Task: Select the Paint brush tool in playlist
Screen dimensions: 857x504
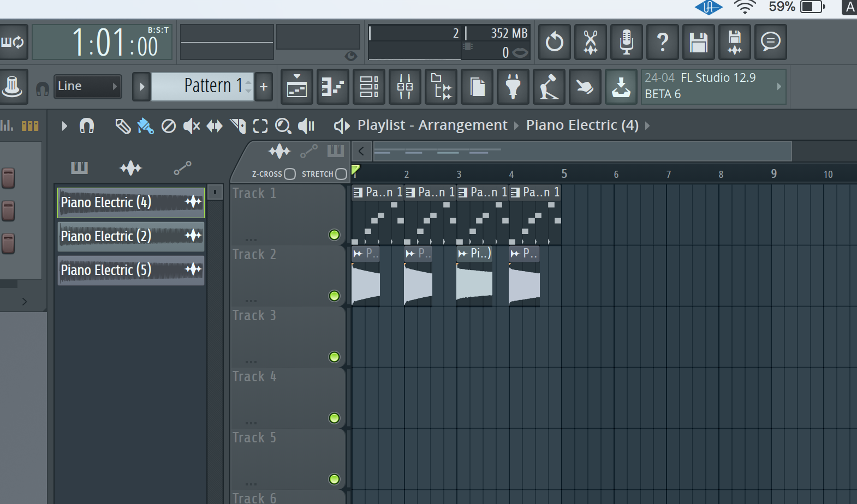Action: [145, 126]
